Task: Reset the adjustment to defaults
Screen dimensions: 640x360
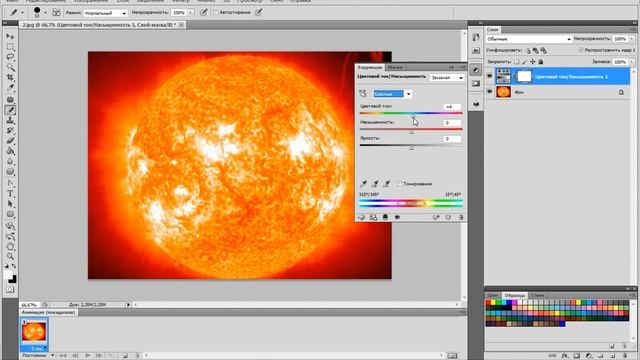Action: pos(448,218)
